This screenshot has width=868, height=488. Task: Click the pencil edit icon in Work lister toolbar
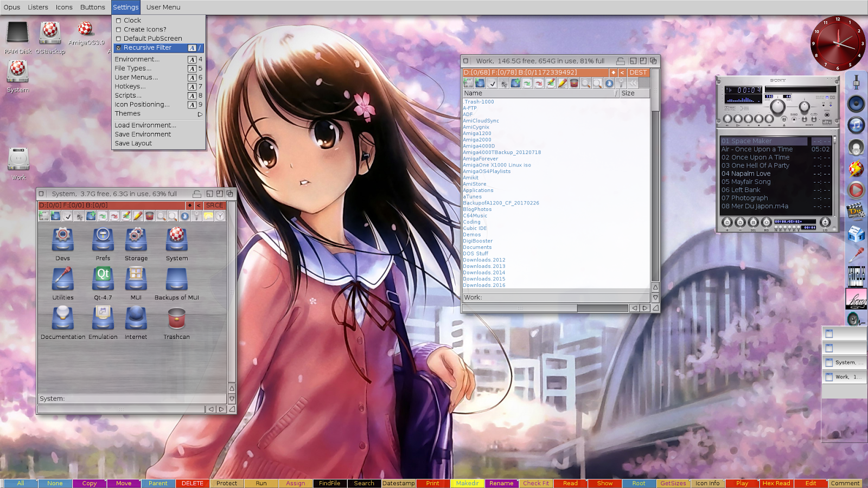(563, 83)
